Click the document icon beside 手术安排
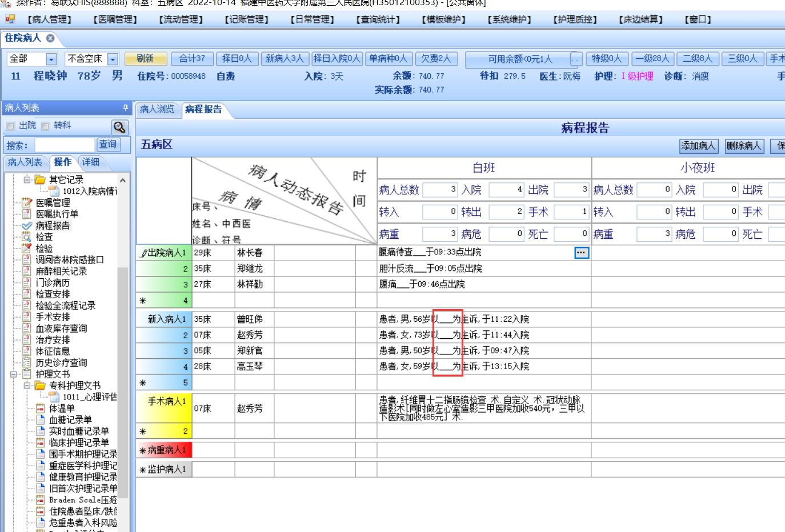 click(26, 317)
